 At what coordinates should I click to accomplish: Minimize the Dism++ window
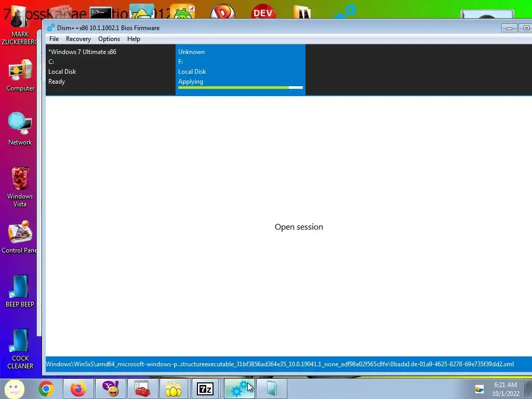pyautogui.click(x=509, y=28)
